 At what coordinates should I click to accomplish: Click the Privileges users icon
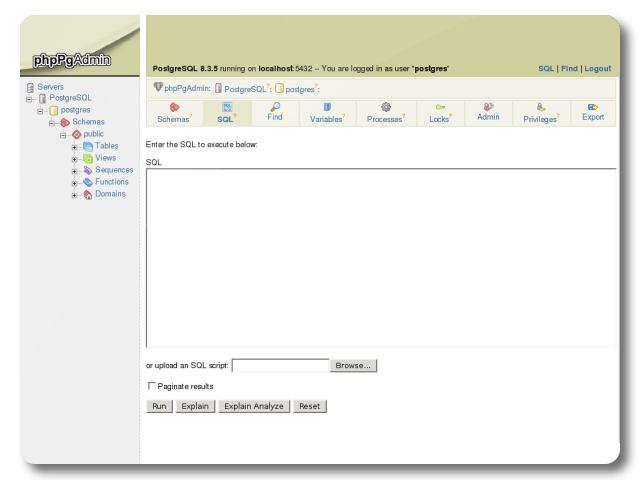(540, 107)
